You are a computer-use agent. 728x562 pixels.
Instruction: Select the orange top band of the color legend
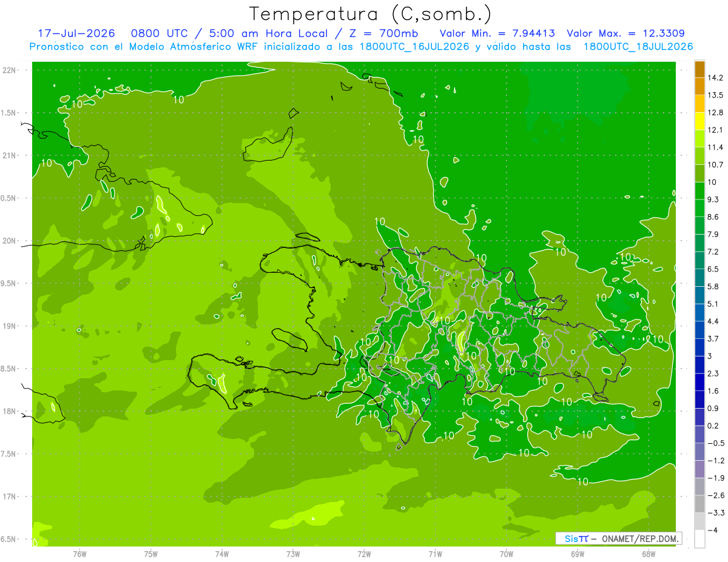(x=699, y=69)
